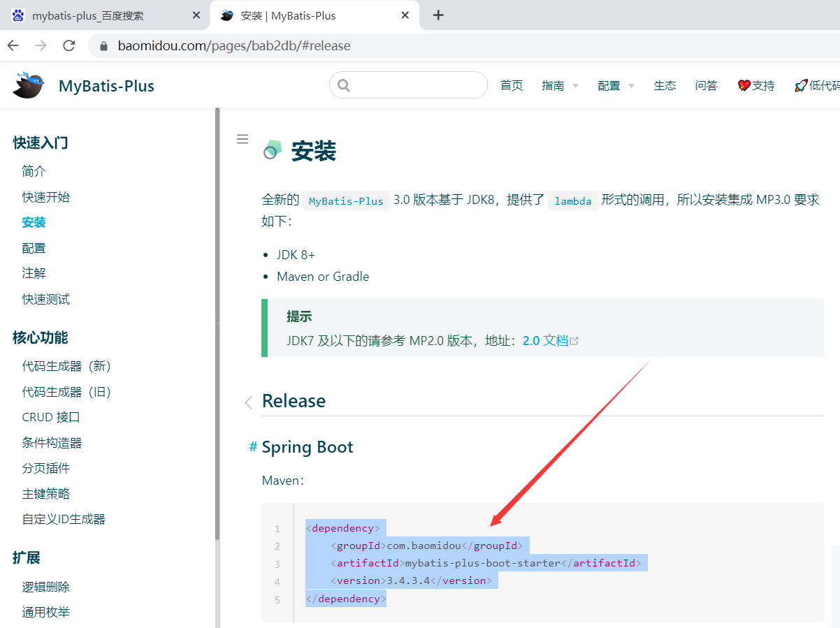The height and width of the screenshot is (628, 840).
Task: Click 快速入门 sidebar heading
Action: pyautogui.click(x=41, y=143)
